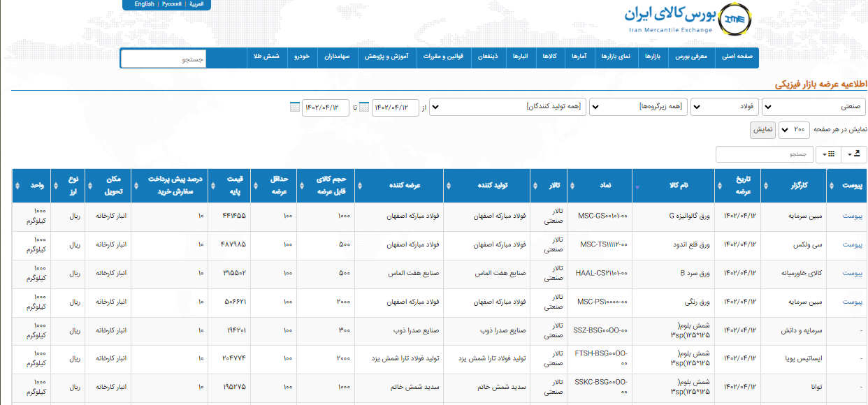Click sort arrows in the واحد column header
This screenshot has height=405, width=868.
(17, 186)
